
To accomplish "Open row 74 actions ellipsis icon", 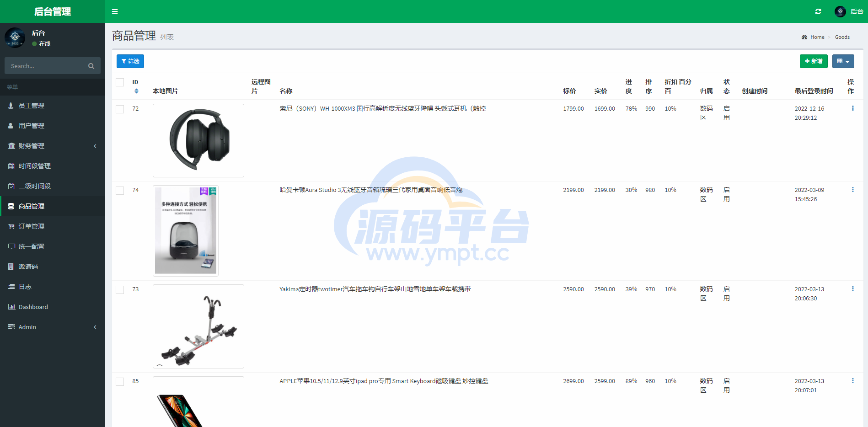I will pyautogui.click(x=852, y=190).
